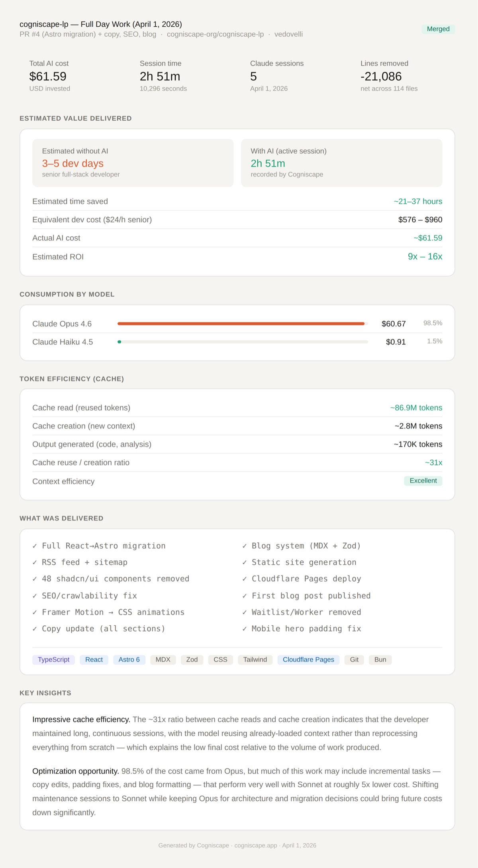Click checkmark beside Mobile hero padding fix
478x868 pixels.
click(x=244, y=629)
